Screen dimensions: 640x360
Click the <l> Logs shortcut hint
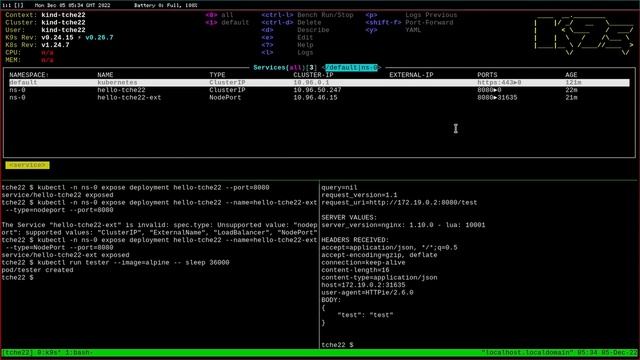[x=287, y=53]
